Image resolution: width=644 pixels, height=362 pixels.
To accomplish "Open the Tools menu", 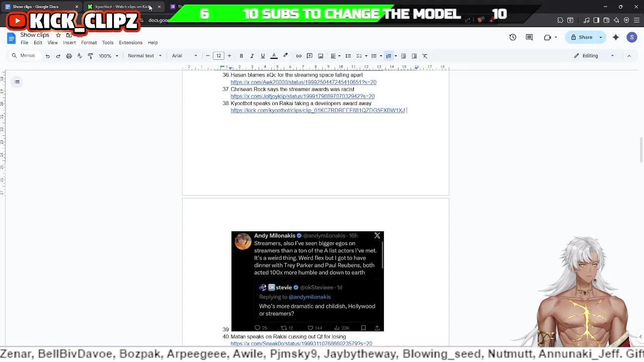I will coord(108,43).
